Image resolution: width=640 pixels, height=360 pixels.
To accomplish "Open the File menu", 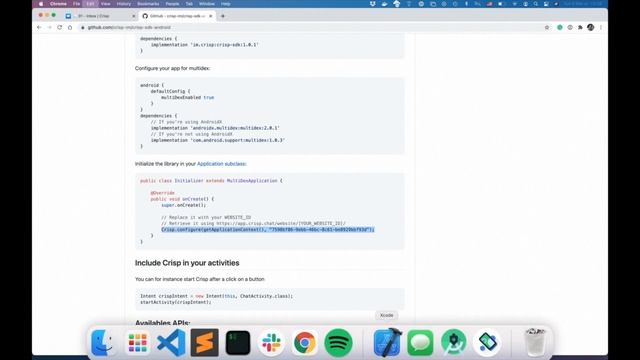I will click(x=76, y=4).
